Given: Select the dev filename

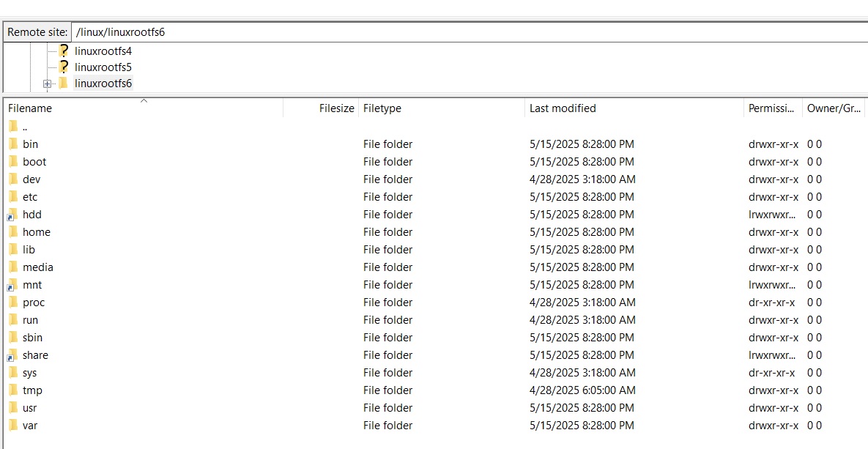Looking at the screenshot, I should point(31,179).
